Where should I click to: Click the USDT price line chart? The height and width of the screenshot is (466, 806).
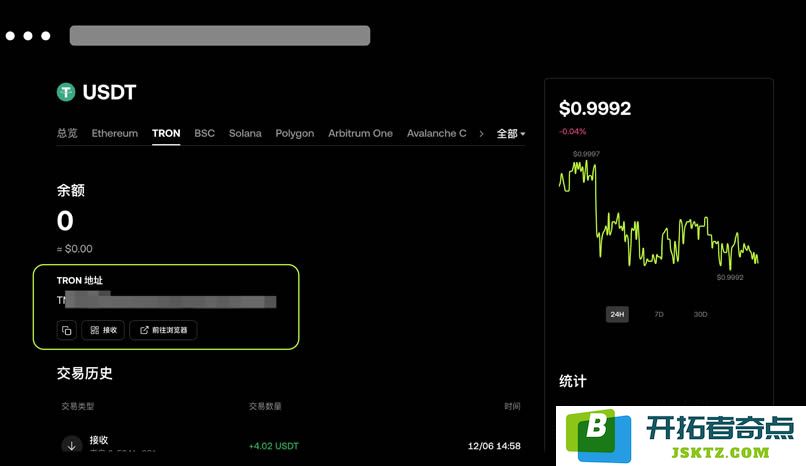pyautogui.click(x=658, y=214)
